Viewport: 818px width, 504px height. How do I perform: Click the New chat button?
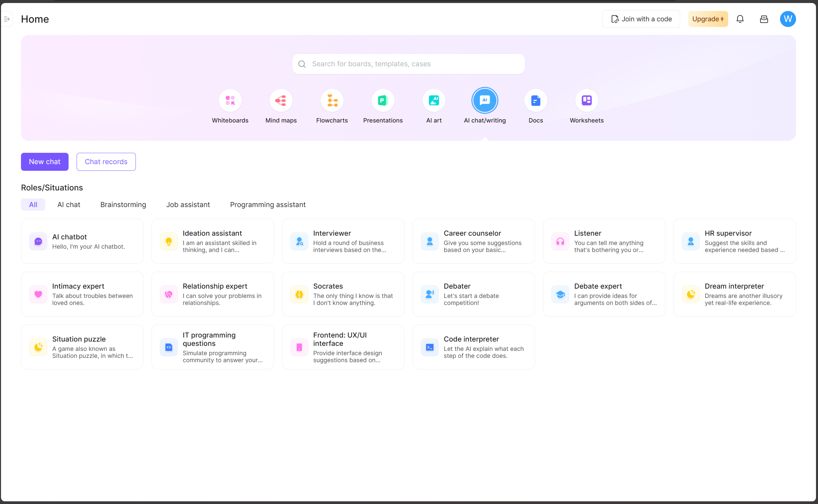point(44,161)
